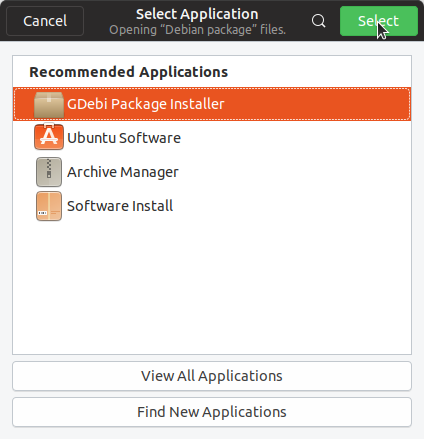Open search with the magnifier icon
This screenshot has height=439, width=424.
[318, 21]
